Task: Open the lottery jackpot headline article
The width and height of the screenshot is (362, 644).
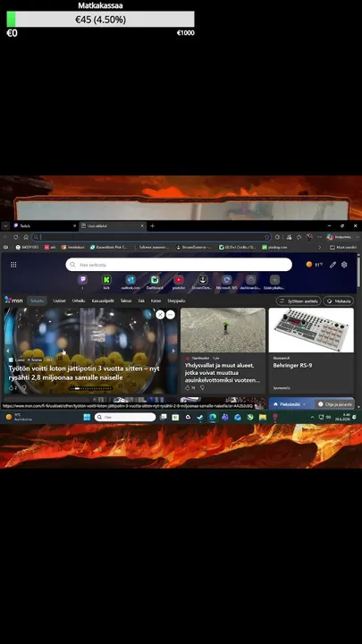Action: (84, 373)
